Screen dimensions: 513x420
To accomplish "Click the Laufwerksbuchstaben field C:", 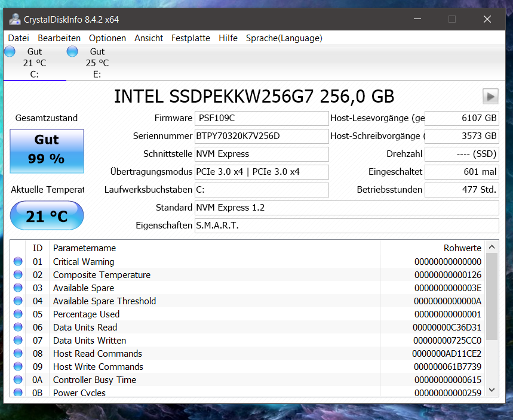I will (262, 190).
